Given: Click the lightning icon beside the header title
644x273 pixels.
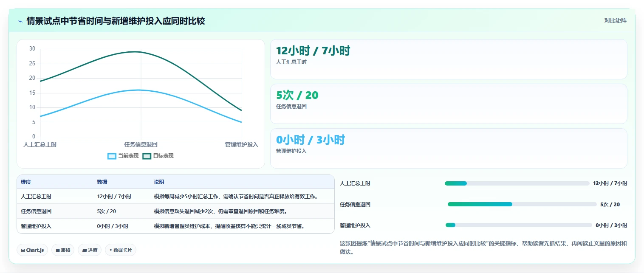Looking at the screenshot, I should [20, 21].
